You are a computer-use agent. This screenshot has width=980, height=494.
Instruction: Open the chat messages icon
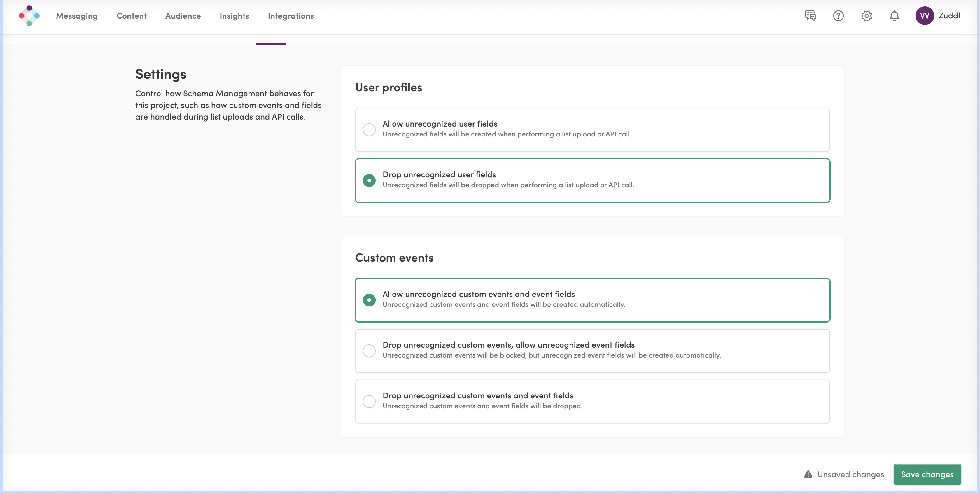click(810, 15)
